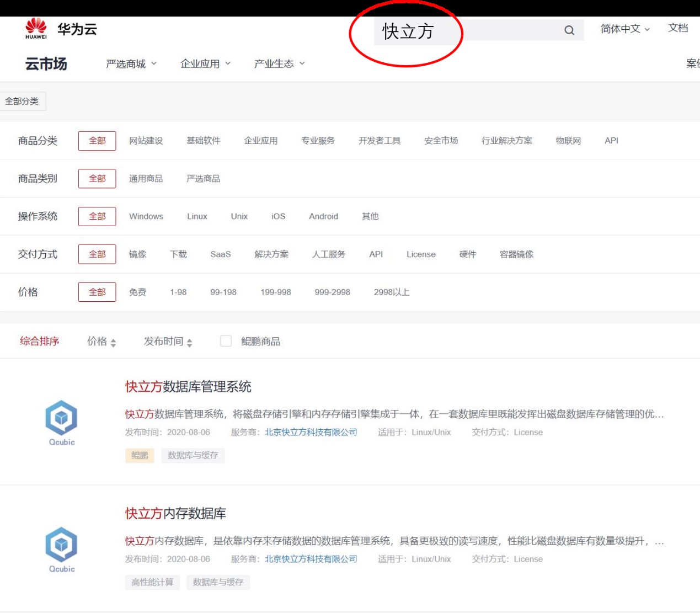
Task: Filter delivery method by 硬件
Action: 468,254
